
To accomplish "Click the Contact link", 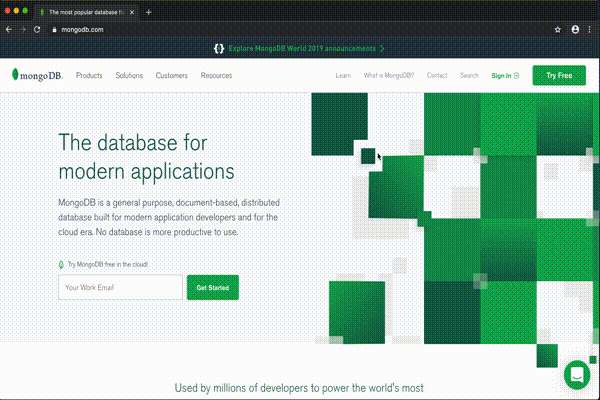I will [x=437, y=75].
